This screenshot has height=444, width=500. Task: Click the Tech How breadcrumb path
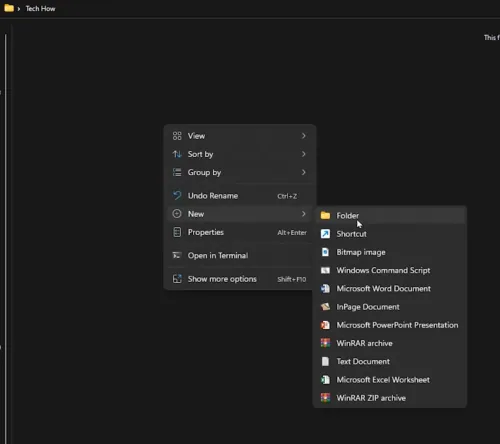[40, 9]
